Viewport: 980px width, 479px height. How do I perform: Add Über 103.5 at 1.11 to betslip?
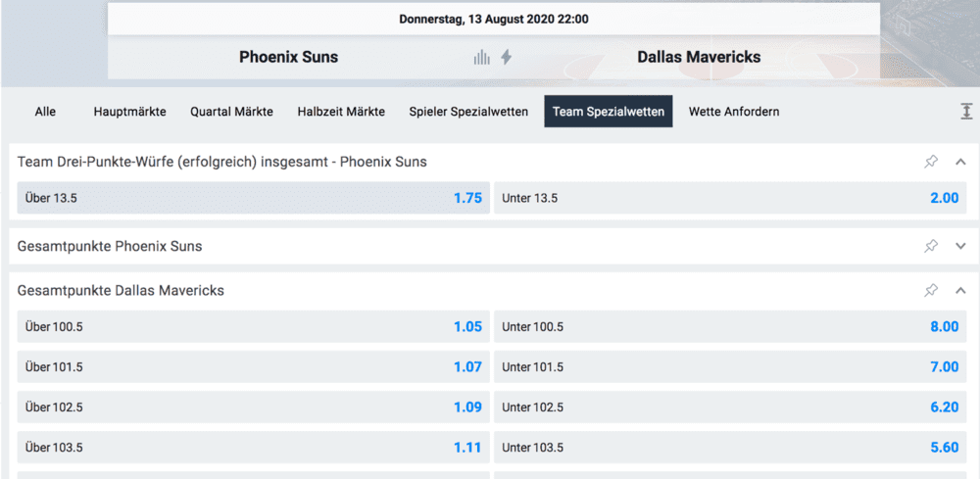[x=254, y=447]
